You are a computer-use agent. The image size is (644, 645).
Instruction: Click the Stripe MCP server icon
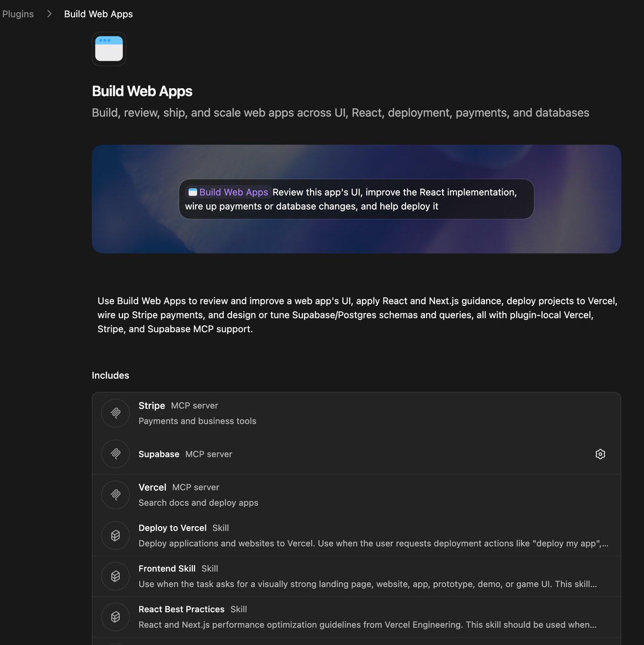115,413
